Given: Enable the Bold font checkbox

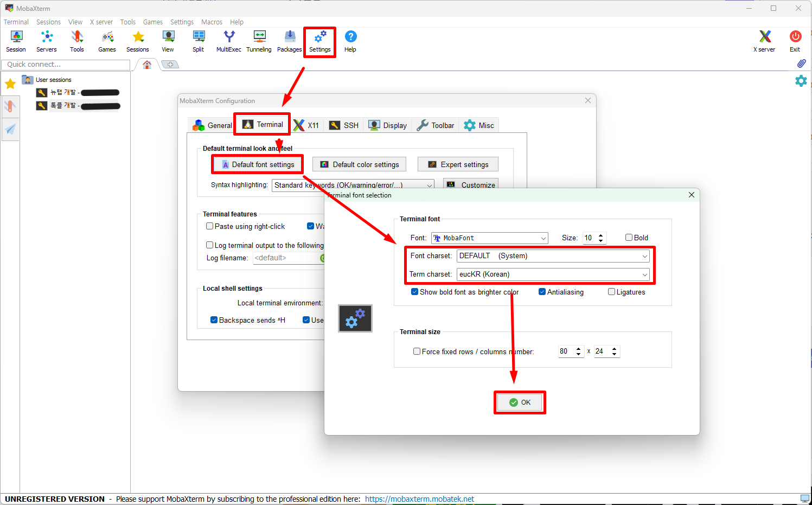Looking at the screenshot, I should point(629,238).
